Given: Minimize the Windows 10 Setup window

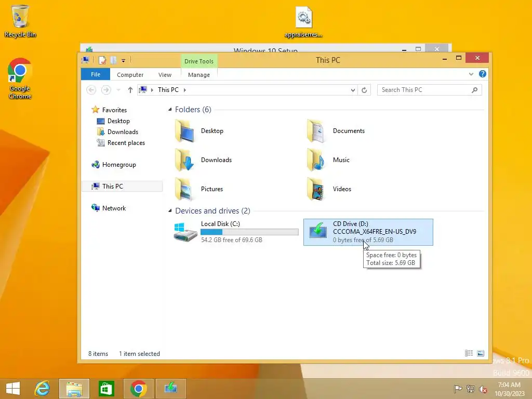Looking at the screenshot, I should [x=404, y=49].
